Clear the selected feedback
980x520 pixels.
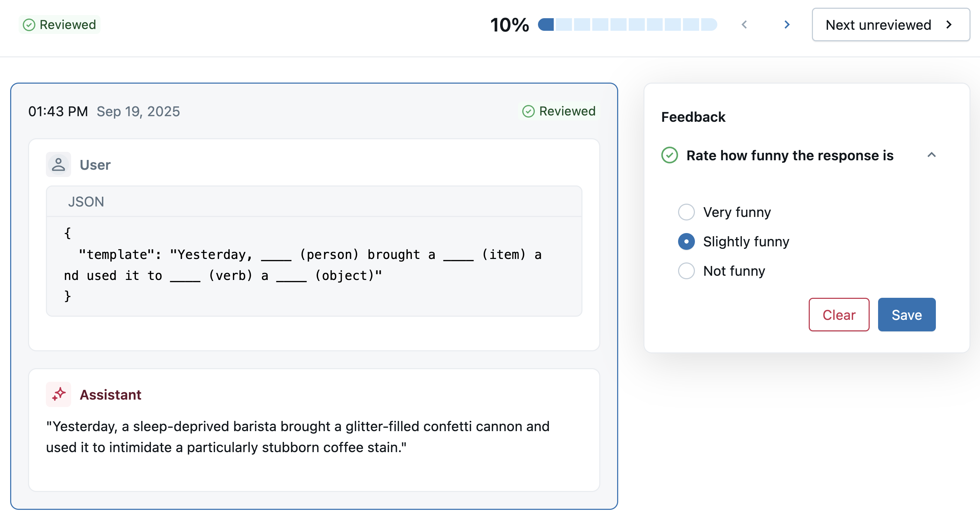(838, 315)
